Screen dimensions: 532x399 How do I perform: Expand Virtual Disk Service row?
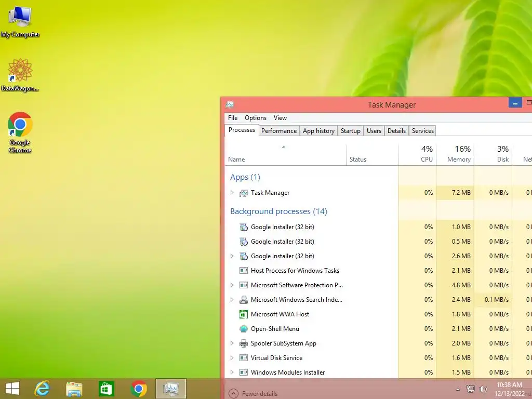pyautogui.click(x=232, y=358)
